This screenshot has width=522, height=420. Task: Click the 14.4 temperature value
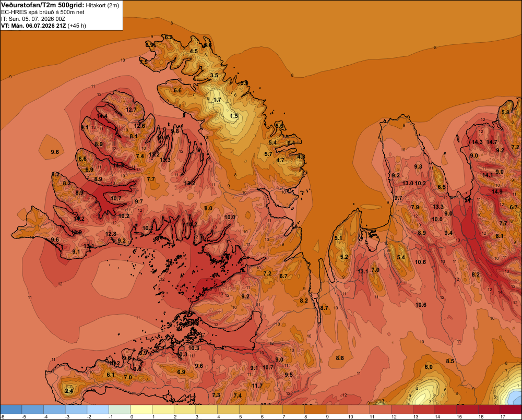tap(102, 116)
